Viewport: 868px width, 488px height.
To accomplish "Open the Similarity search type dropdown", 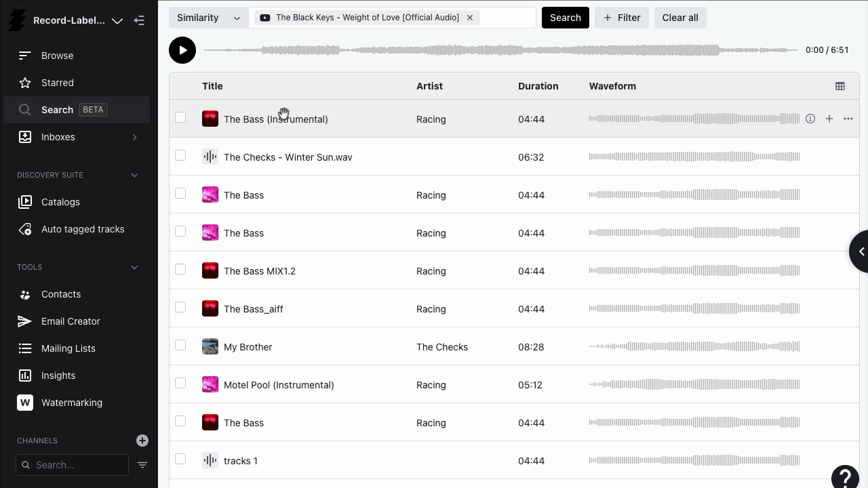I will (208, 18).
